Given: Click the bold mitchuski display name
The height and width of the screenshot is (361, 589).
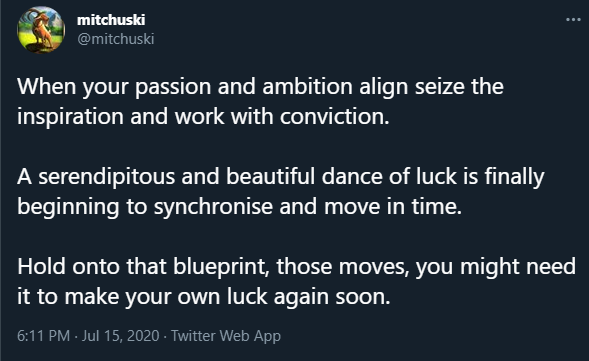Looking at the screenshot, I should (x=111, y=20).
